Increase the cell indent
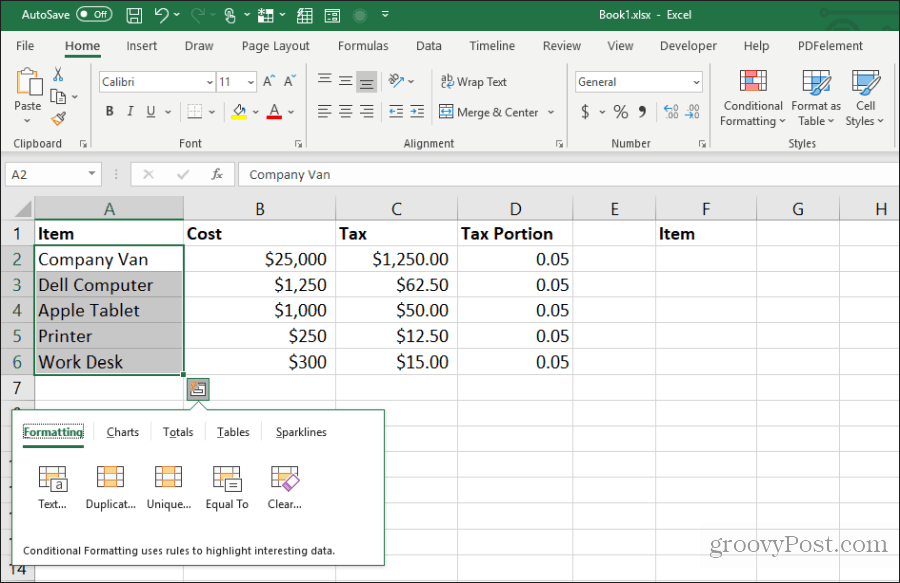Image resolution: width=900 pixels, height=583 pixels. point(417,111)
